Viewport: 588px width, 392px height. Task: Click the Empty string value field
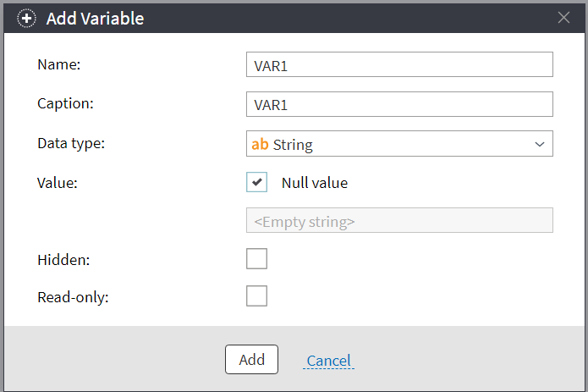pyautogui.click(x=399, y=220)
